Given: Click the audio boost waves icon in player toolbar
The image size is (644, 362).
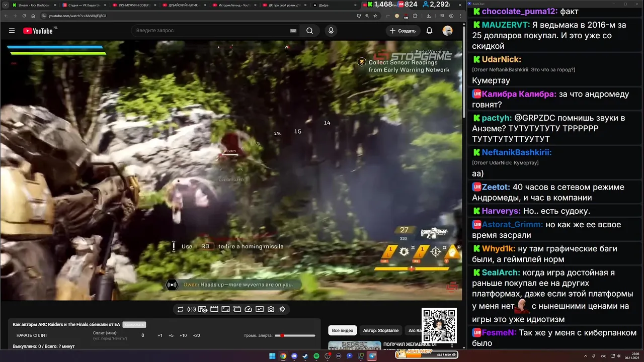Looking at the screenshot, I should coord(191,309).
